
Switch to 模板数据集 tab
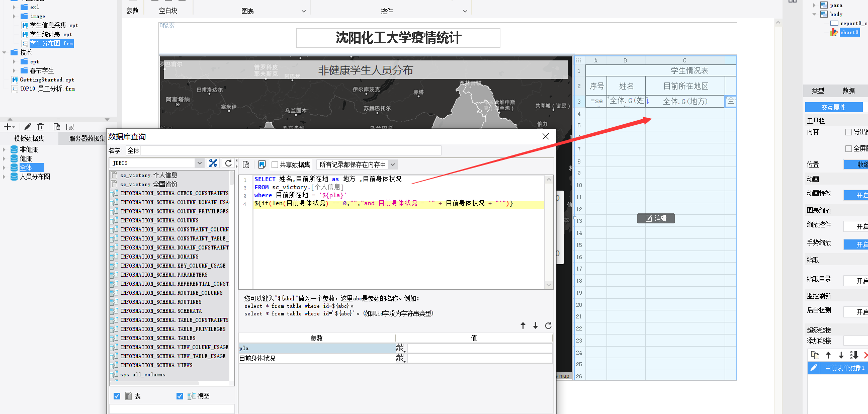(29, 138)
